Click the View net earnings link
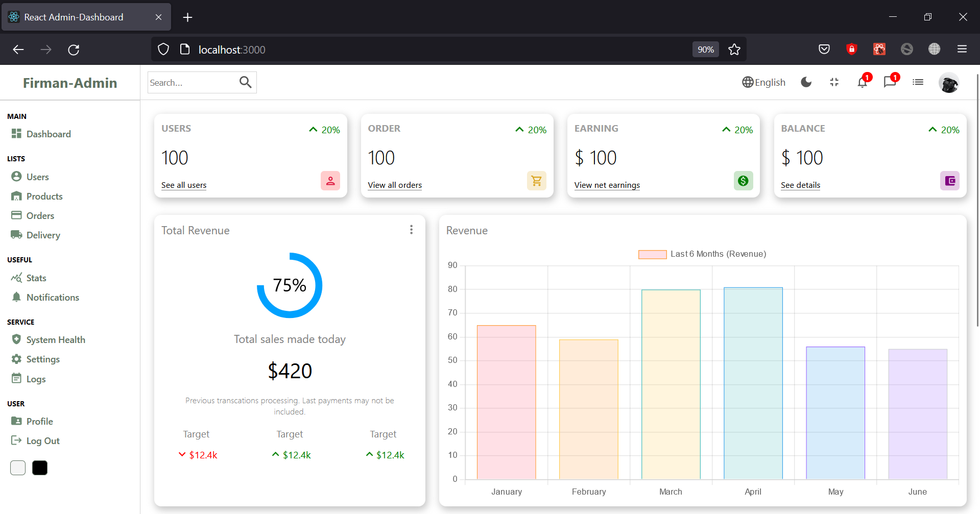 point(607,185)
